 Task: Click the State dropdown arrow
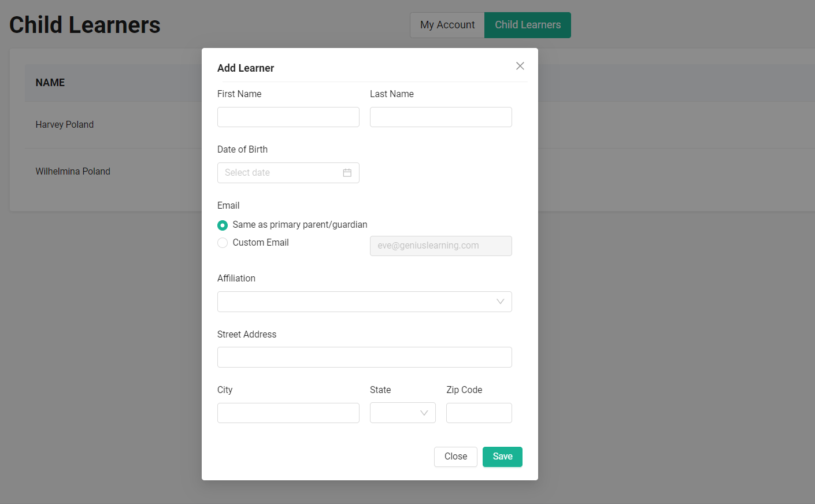pos(424,413)
